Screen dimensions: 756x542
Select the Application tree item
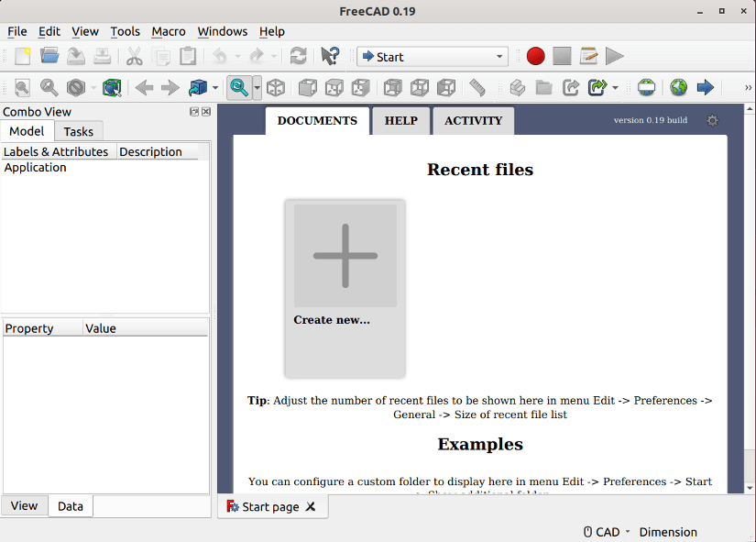click(35, 168)
